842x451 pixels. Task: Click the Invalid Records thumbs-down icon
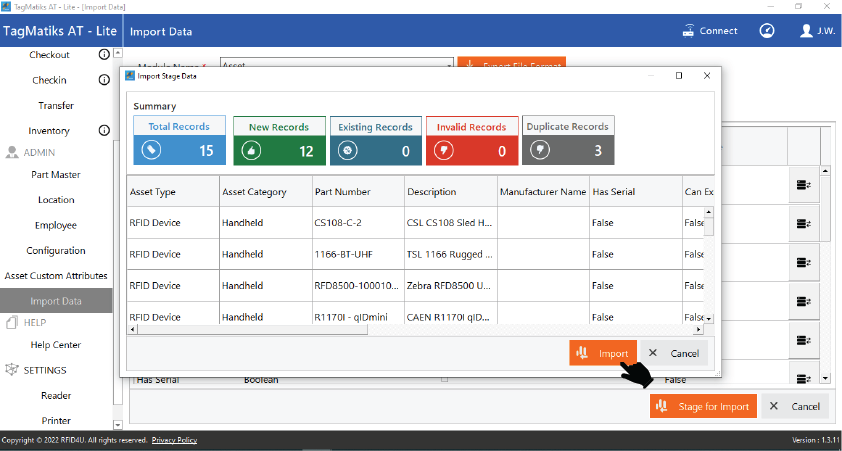[x=444, y=150]
